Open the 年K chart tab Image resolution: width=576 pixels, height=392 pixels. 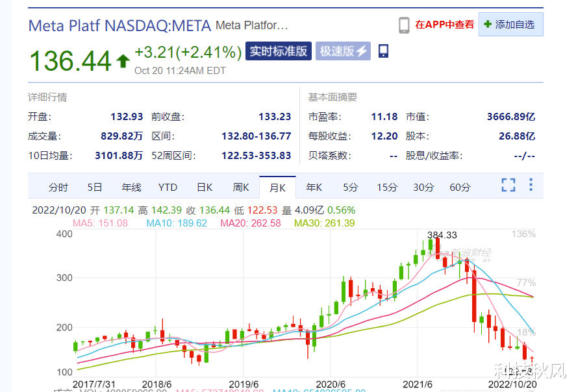click(314, 188)
